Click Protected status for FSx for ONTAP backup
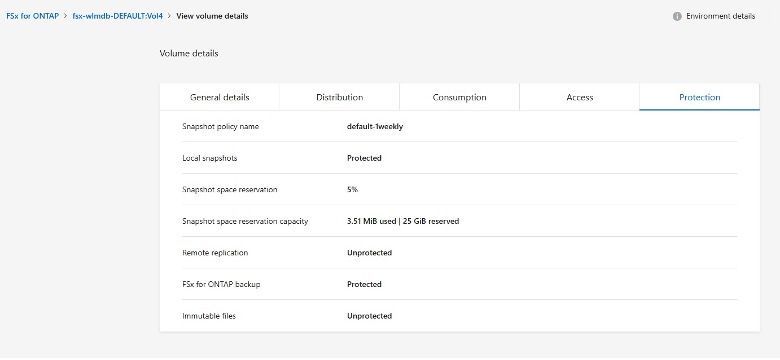The width and height of the screenshot is (780, 360). click(x=364, y=284)
